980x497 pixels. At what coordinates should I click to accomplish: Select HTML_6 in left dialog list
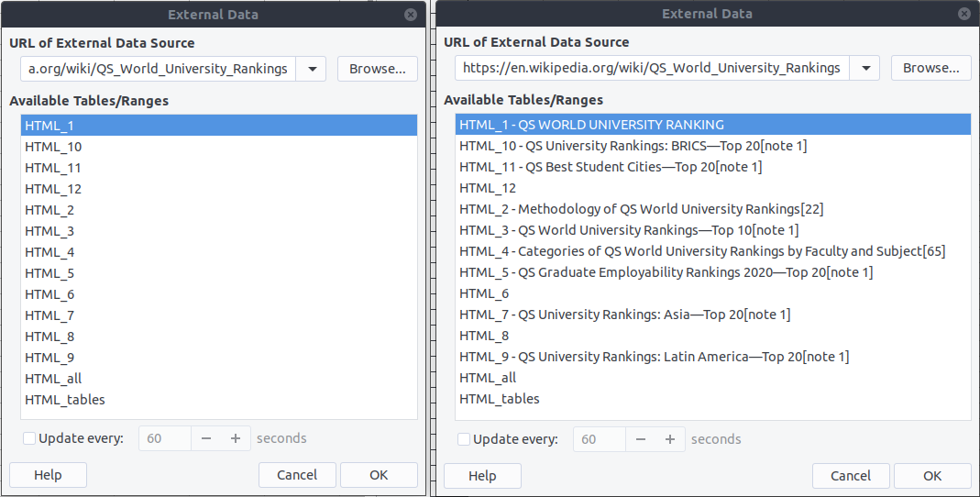(x=219, y=294)
